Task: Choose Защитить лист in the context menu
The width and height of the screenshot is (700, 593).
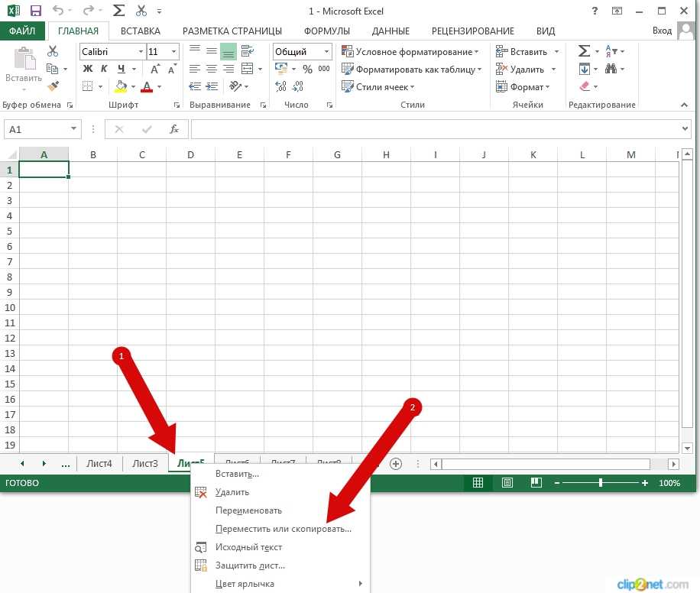Action: click(280, 565)
